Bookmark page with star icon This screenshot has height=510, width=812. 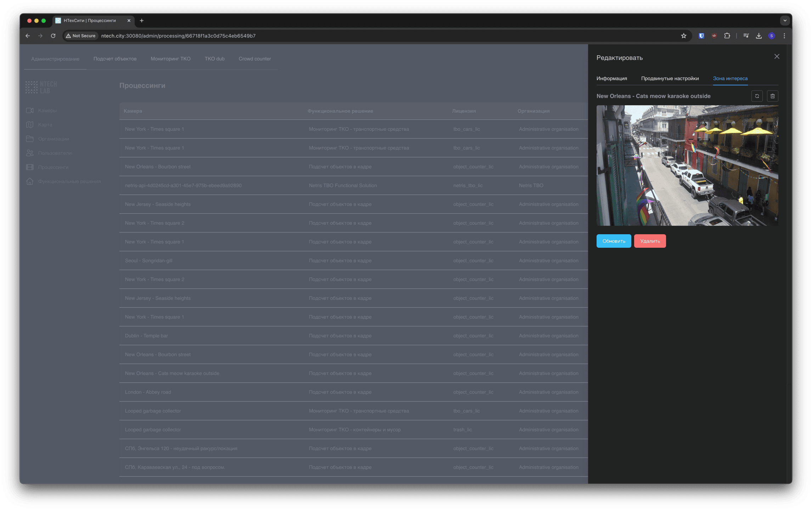pyautogui.click(x=683, y=36)
